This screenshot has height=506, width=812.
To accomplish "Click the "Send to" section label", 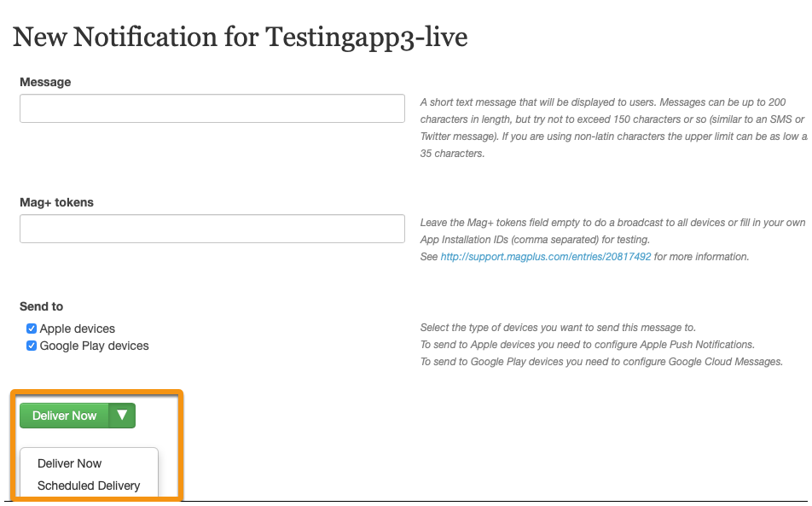I will point(42,306).
